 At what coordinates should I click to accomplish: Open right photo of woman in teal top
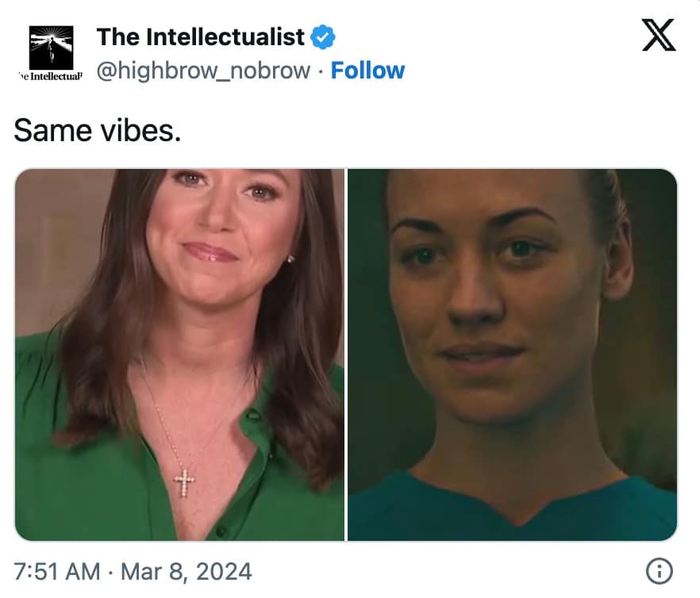point(513,355)
